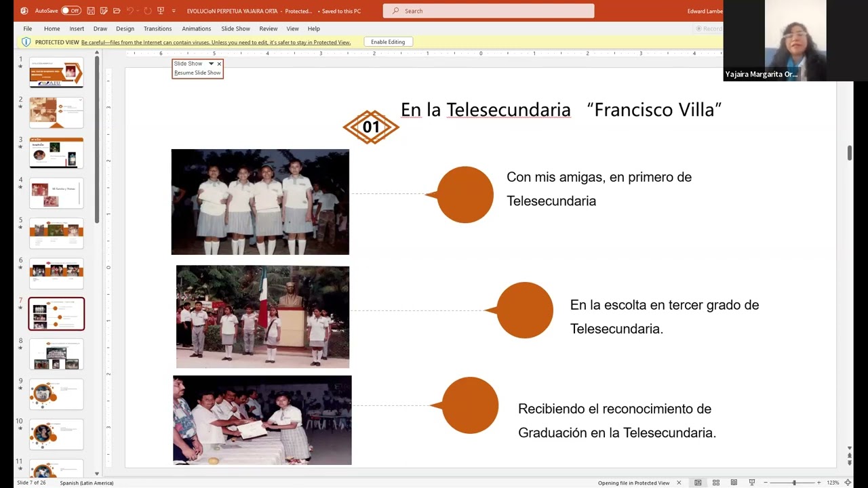This screenshot has height=488, width=868.
Task: Click the 01 diamond number badge
Action: click(371, 127)
